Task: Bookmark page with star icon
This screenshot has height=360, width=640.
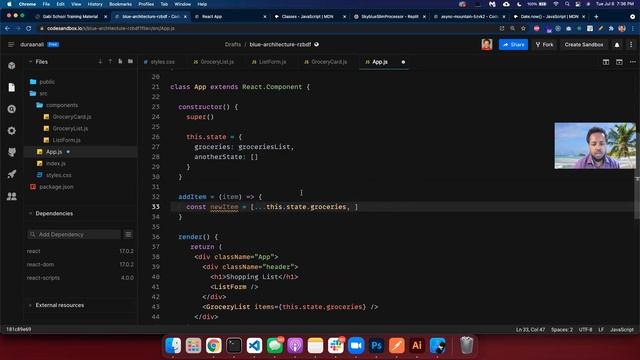Action: [523, 29]
